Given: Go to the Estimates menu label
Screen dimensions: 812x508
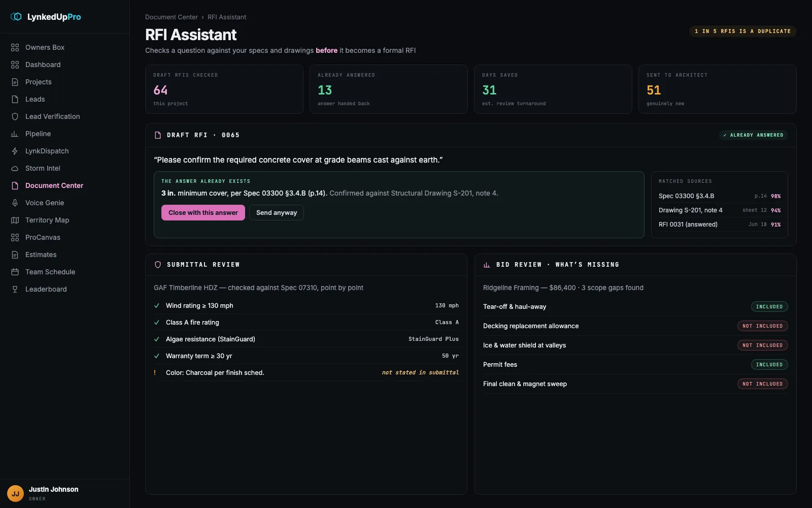Looking at the screenshot, I should tap(41, 255).
